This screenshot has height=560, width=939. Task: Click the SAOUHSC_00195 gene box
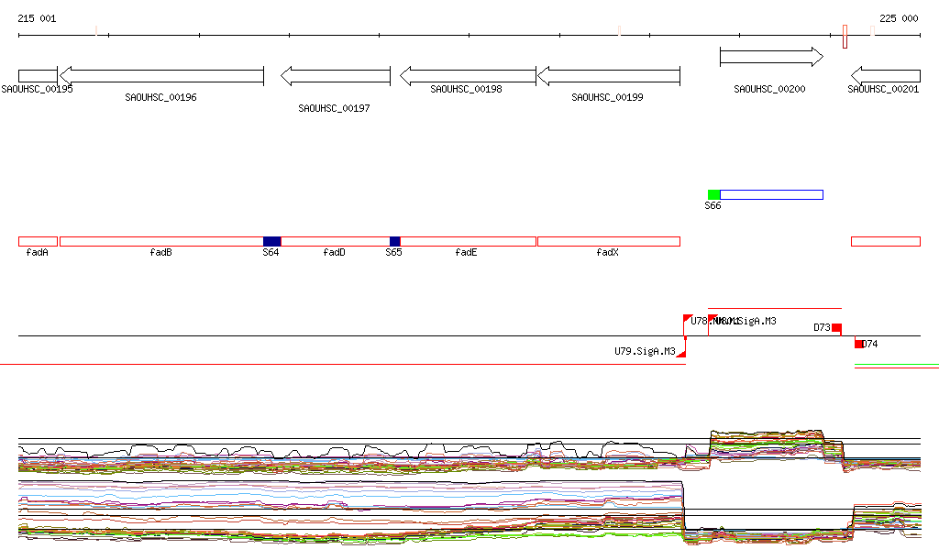pyautogui.click(x=37, y=75)
